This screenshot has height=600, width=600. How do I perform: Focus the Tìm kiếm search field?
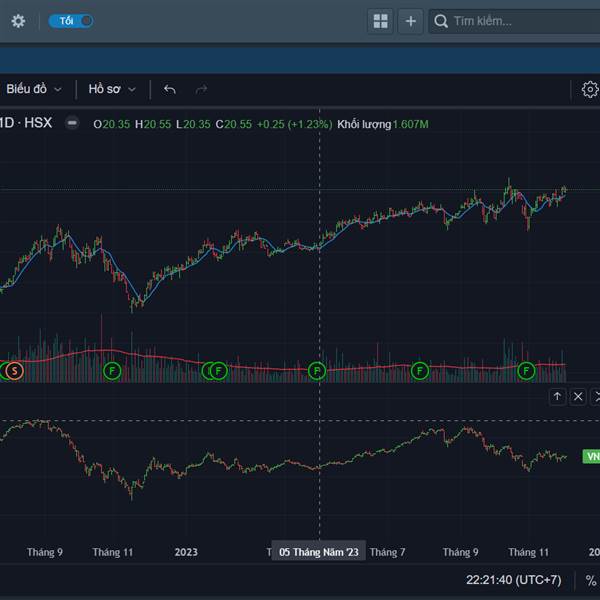point(515,21)
